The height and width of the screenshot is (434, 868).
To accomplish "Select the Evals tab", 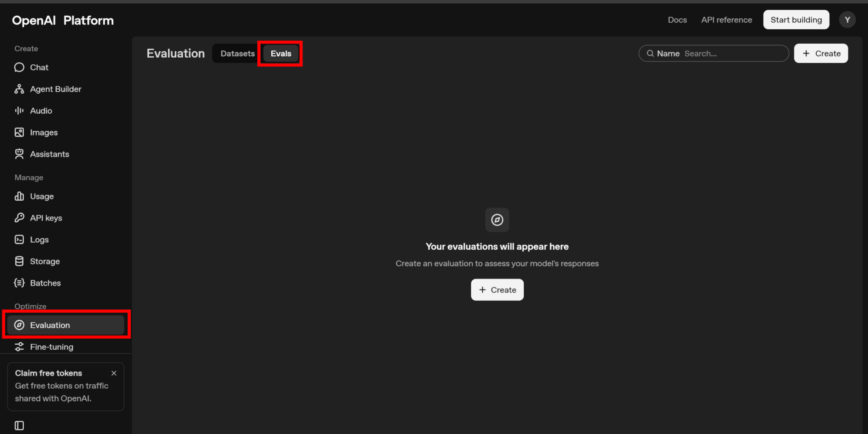I will point(281,54).
